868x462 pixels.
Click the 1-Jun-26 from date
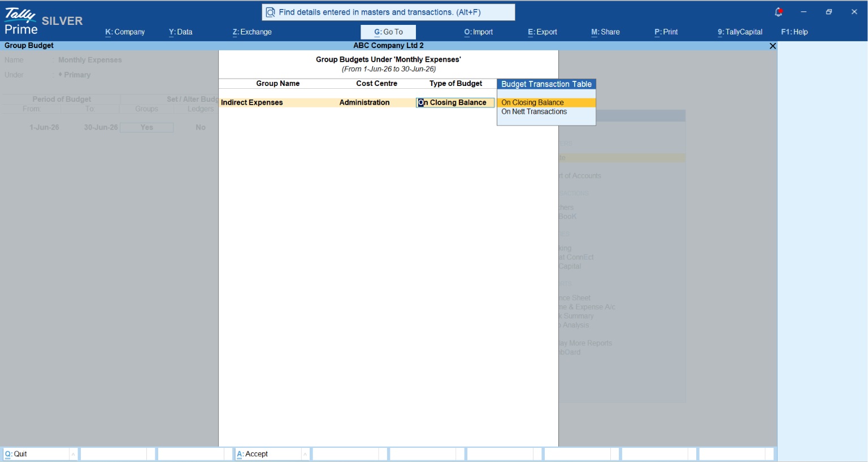pyautogui.click(x=44, y=127)
